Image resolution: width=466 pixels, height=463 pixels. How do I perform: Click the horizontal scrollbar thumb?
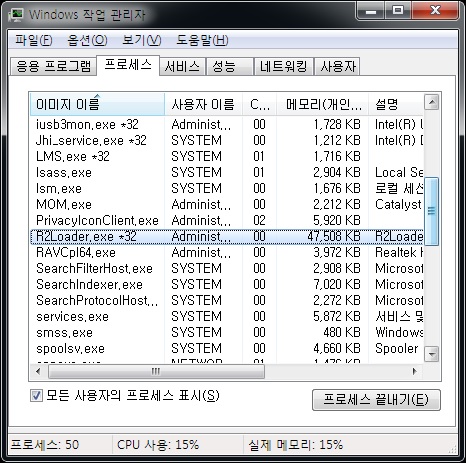(156, 372)
